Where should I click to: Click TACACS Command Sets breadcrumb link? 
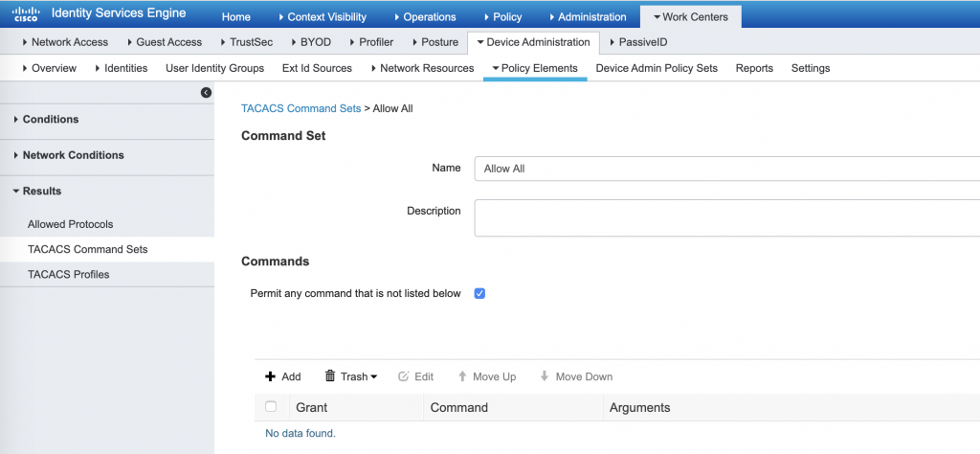[301, 108]
